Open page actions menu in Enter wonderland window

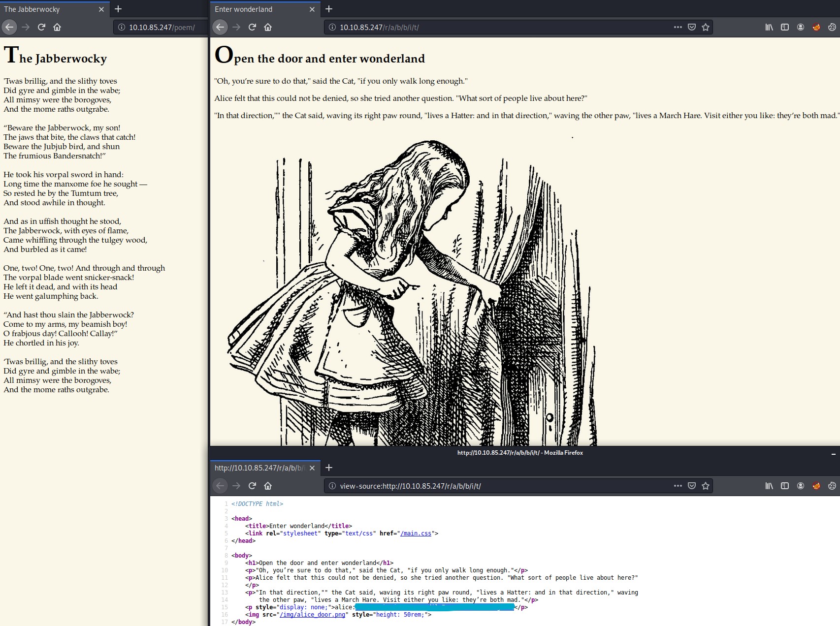[678, 27]
